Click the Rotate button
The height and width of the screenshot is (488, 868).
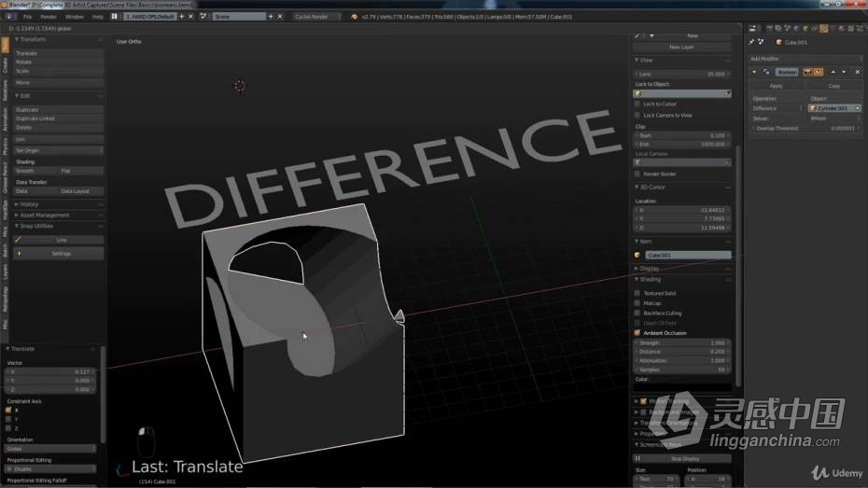click(58, 62)
